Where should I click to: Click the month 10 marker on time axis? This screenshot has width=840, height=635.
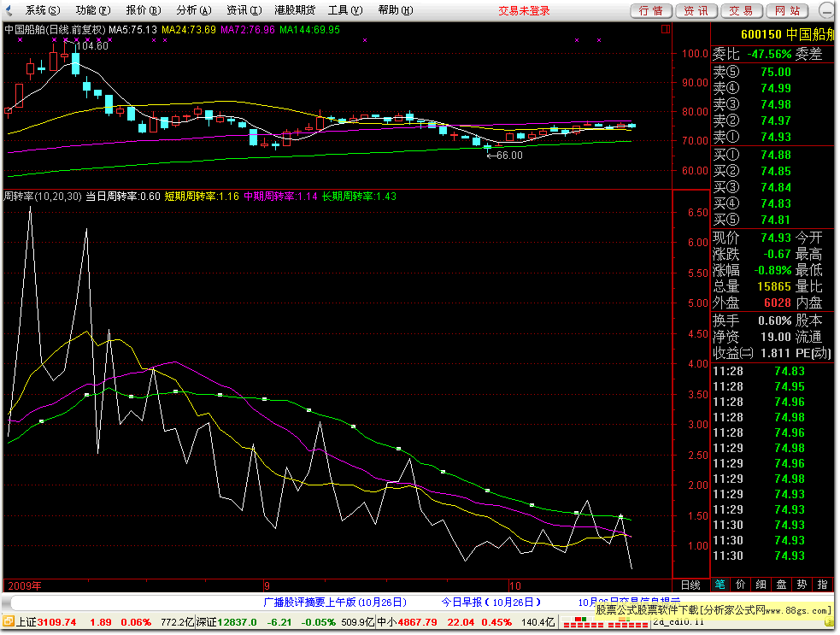click(514, 585)
